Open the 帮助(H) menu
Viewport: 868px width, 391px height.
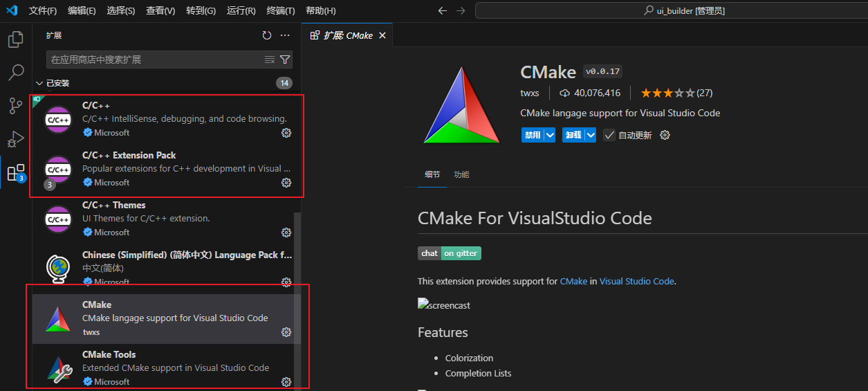(x=321, y=10)
